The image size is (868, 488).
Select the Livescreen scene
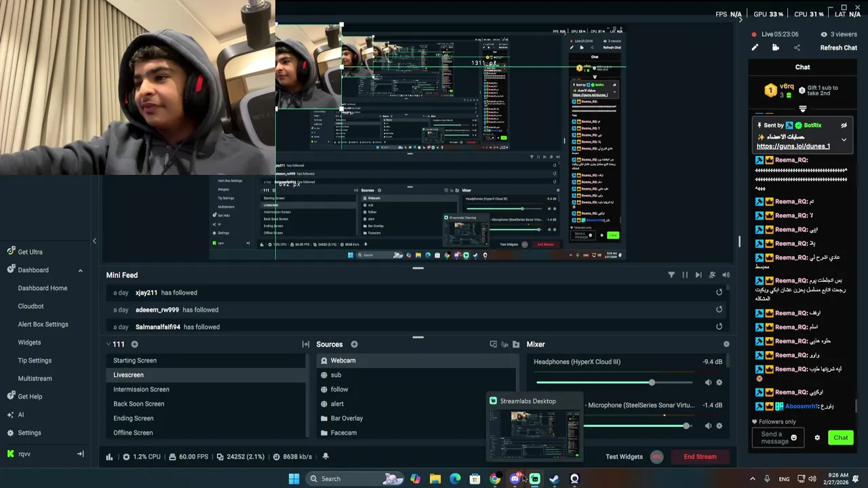(x=207, y=375)
